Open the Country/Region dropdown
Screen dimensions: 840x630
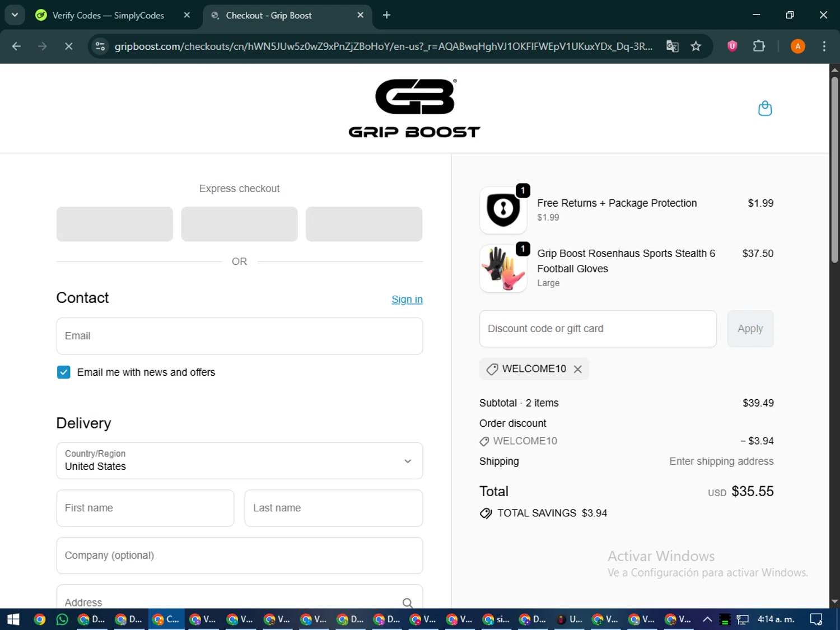240,461
